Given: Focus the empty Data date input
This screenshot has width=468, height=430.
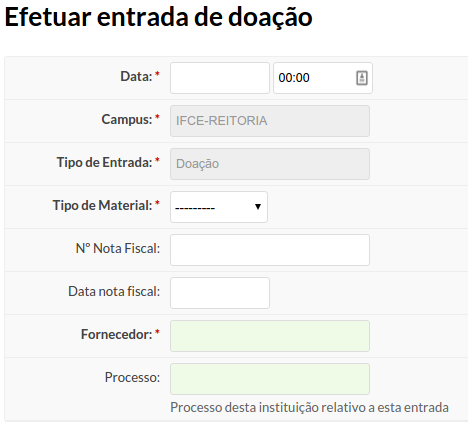Looking at the screenshot, I should click(x=220, y=78).
